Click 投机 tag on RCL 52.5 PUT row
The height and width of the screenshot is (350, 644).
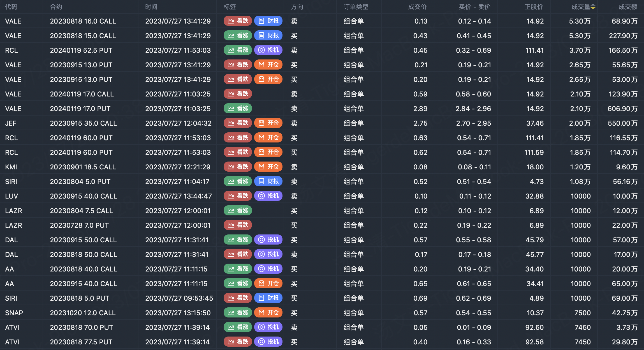[x=268, y=50]
